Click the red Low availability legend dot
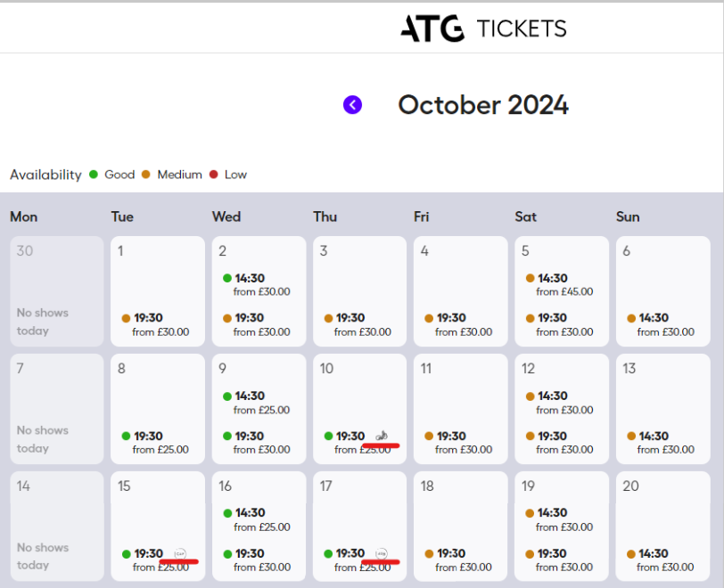Viewport: 724px width, 588px height. (213, 175)
